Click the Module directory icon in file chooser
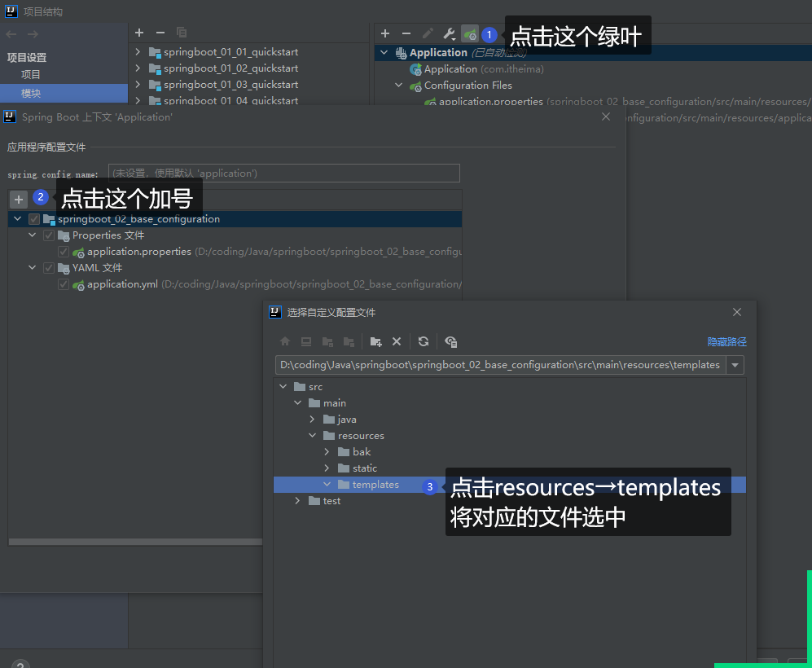 point(349,342)
